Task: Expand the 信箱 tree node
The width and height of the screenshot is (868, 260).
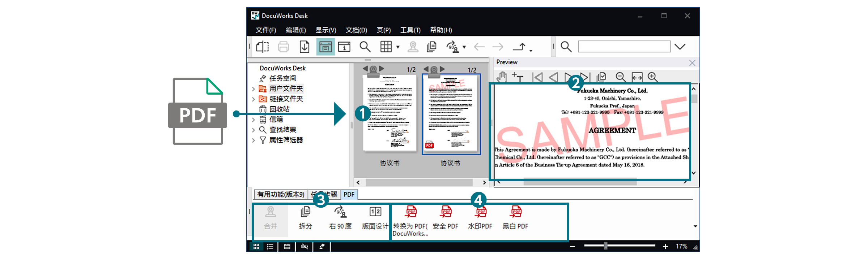Action: [x=254, y=120]
